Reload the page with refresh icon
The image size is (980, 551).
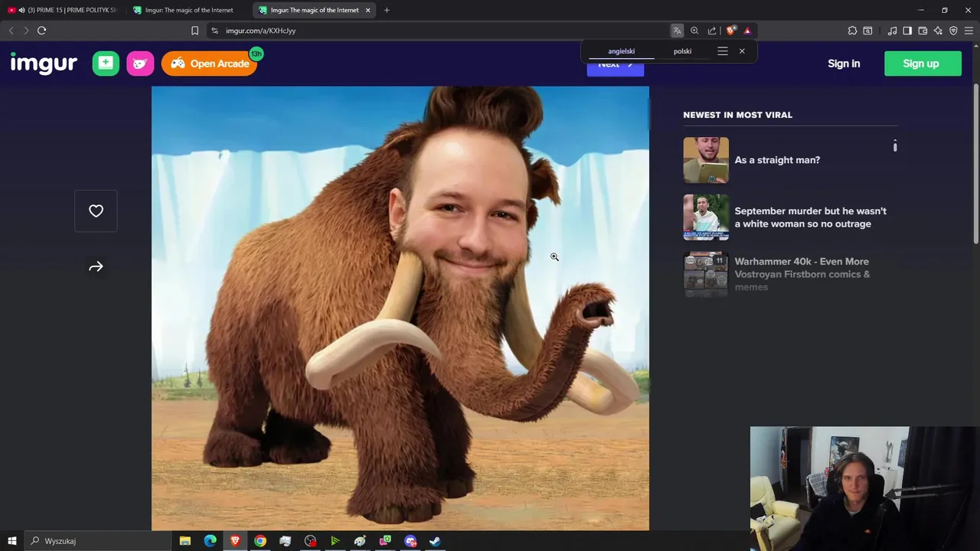pos(42,31)
